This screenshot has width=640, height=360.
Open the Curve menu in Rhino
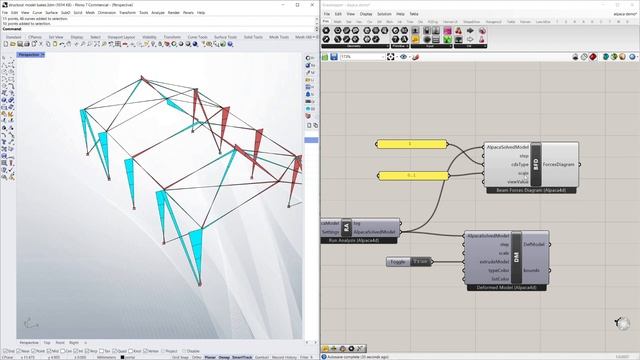37,13
